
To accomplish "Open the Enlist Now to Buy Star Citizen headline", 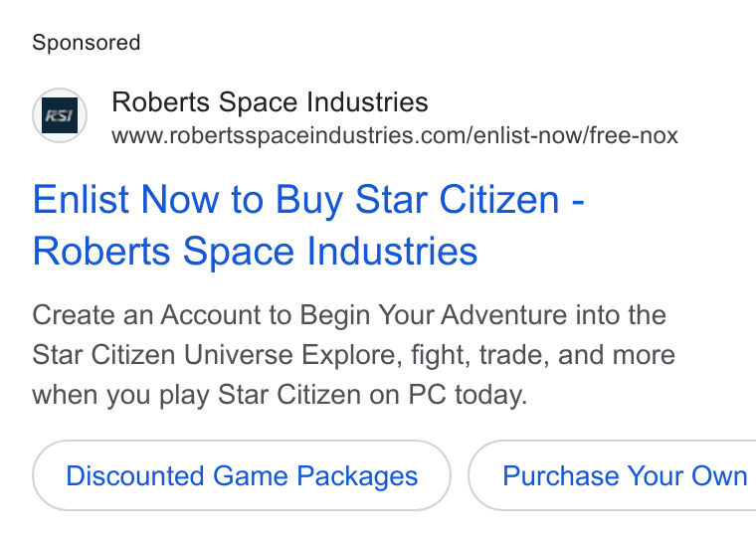I will [308, 225].
